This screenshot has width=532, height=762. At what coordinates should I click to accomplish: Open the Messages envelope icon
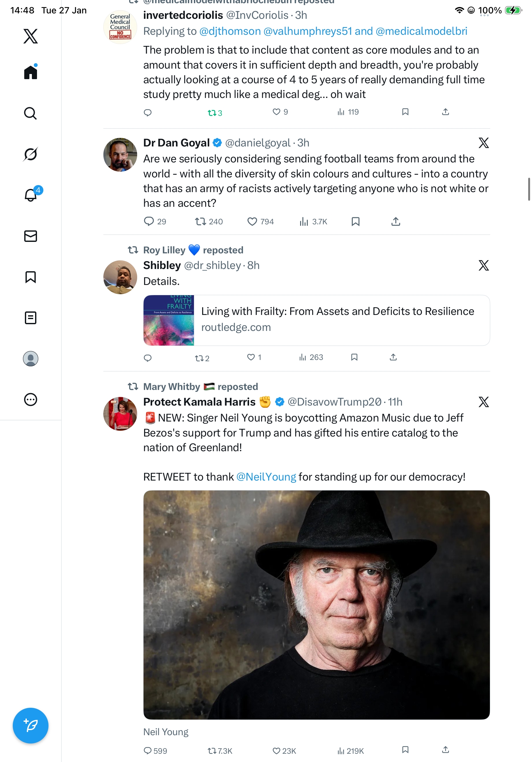pyautogui.click(x=31, y=236)
